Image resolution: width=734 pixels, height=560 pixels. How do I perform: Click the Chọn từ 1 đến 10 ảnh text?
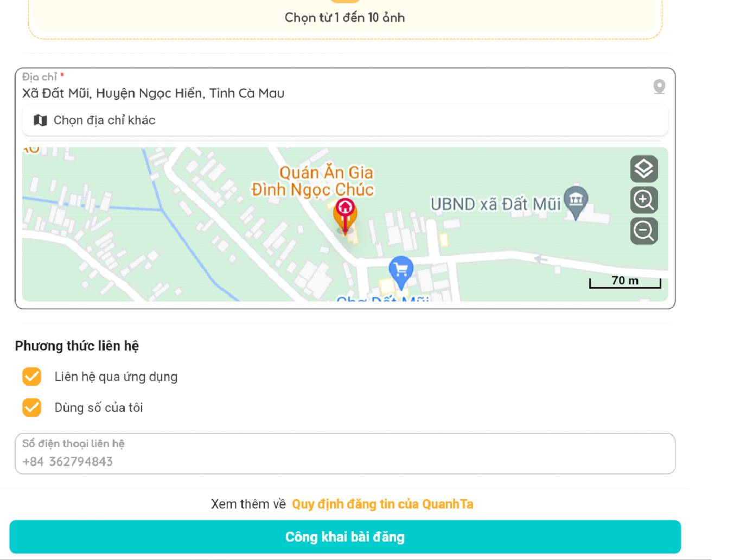345,17
